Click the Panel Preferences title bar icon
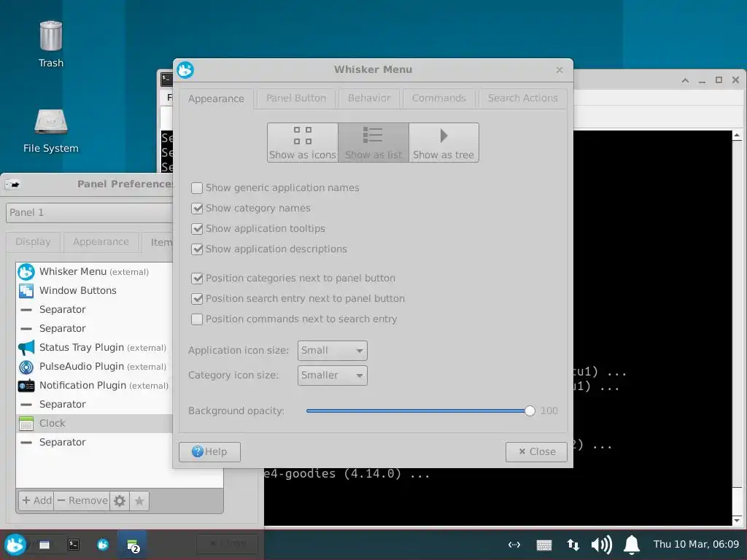 pos(12,184)
